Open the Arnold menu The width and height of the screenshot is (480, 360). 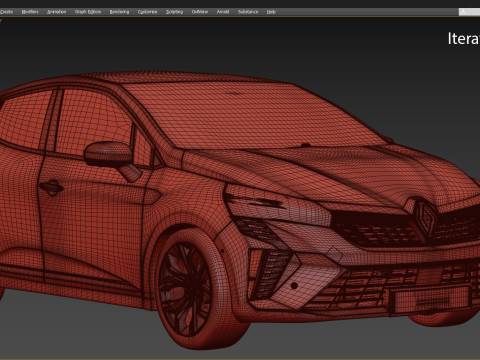(x=223, y=12)
